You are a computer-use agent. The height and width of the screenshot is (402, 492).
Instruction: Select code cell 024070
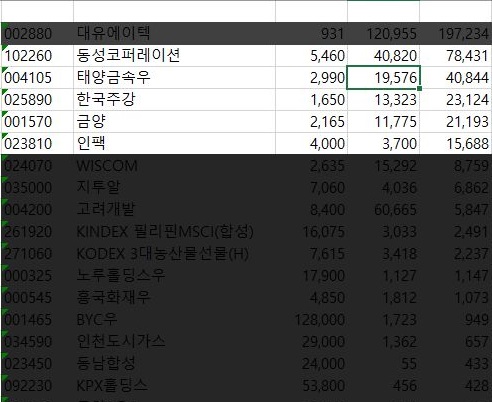pyautogui.click(x=37, y=166)
